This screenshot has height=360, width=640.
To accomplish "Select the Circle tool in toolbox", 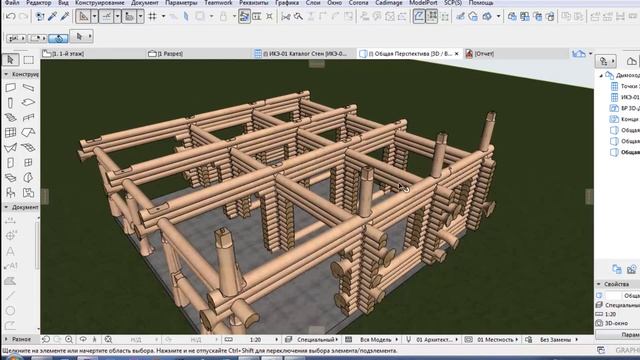I will [11, 311].
